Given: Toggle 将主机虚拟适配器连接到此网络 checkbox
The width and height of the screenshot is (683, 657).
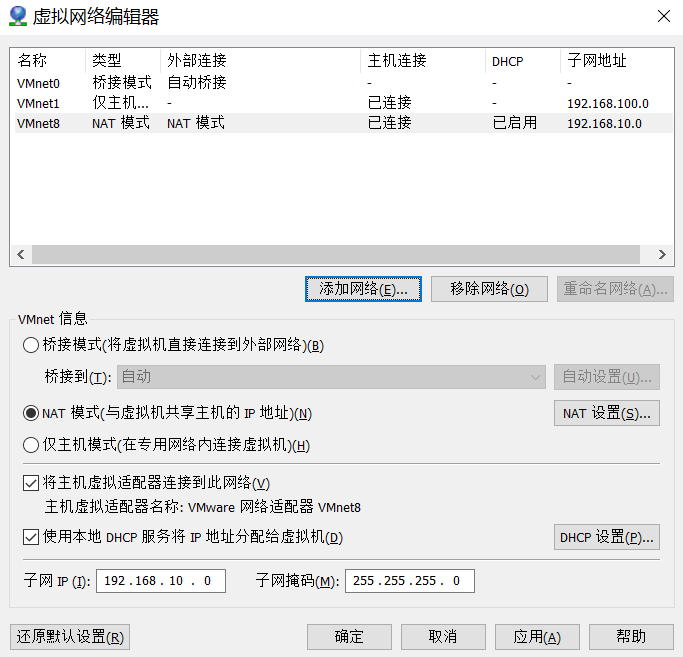Looking at the screenshot, I should 31,483.
